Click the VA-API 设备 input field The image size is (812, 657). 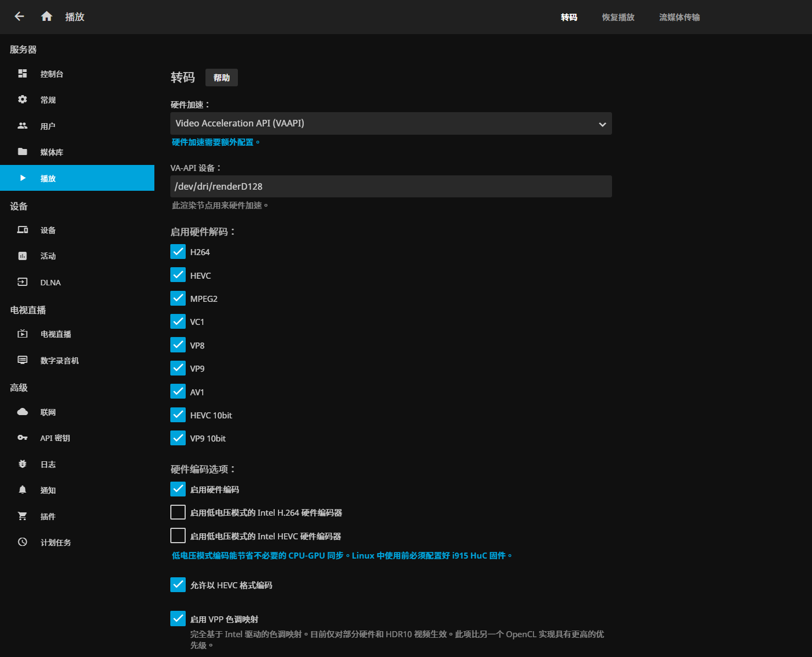pyautogui.click(x=391, y=186)
